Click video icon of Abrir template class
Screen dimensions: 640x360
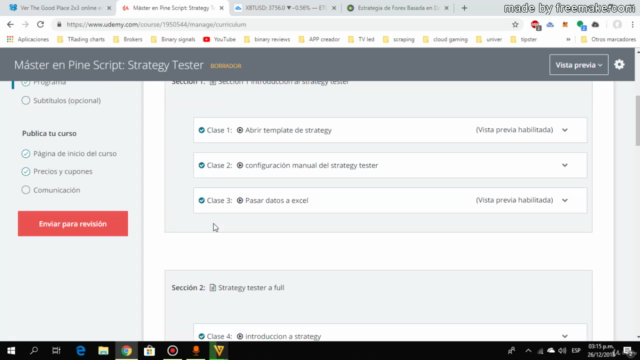[240, 130]
